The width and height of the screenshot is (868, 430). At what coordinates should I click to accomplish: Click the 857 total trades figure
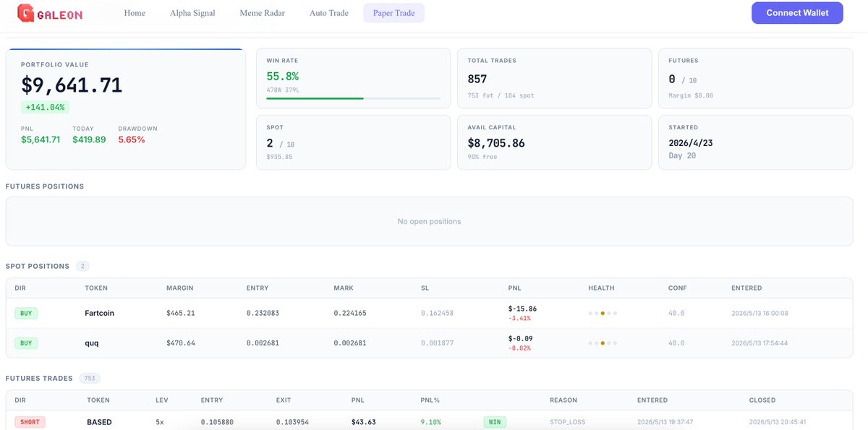(477, 79)
